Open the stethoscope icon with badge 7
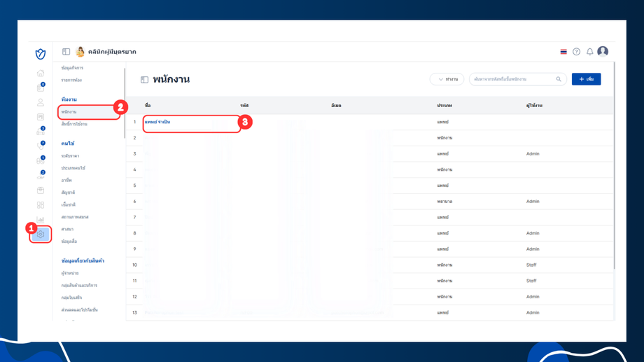Viewport: 644px width, 362px height. [41, 146]
